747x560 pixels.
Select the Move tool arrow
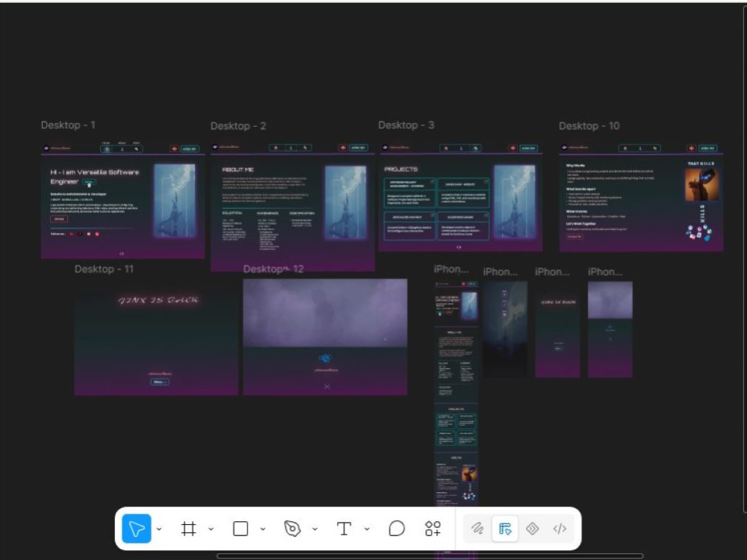[x=137, y=529]
